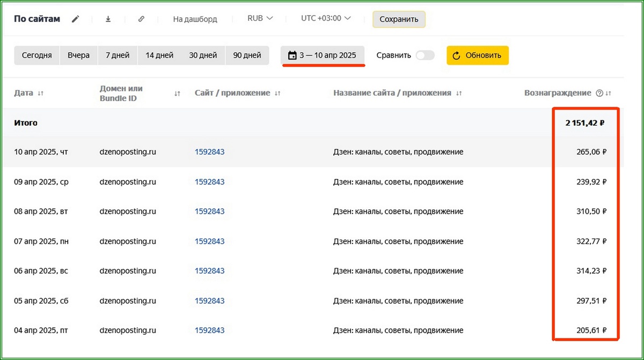Screen dimensions: 644x360
Task: Click the Итого total row label
Action: tap(26, 123)
